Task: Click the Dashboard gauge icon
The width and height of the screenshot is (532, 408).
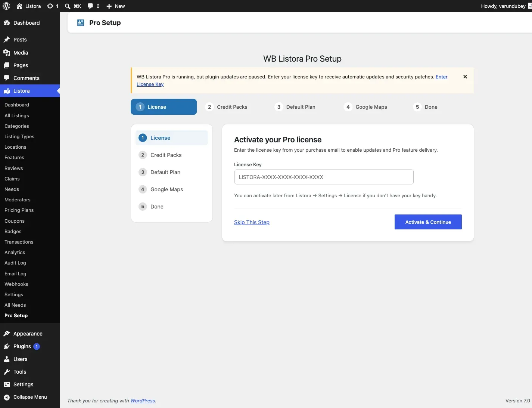Action: tap(7, 23)
